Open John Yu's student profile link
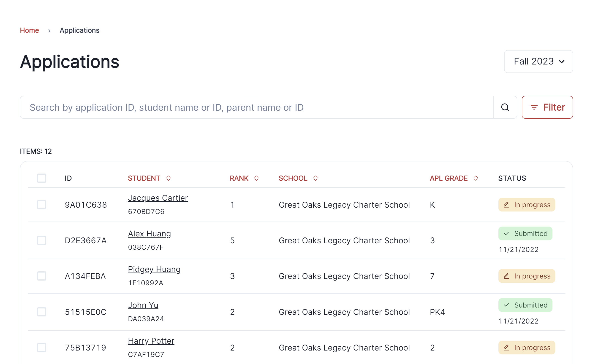590x364 pixels. tap(143, 305)
